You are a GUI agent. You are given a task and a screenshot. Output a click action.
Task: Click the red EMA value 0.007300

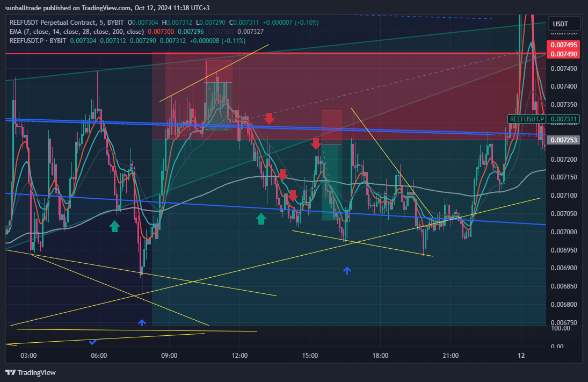pyautogui.click(x=161, y=32)
